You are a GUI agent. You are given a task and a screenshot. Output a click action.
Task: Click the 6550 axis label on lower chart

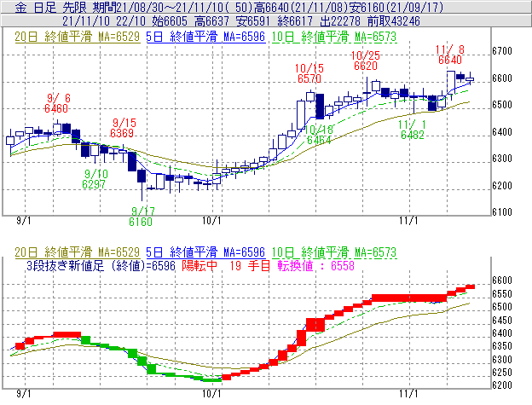click(x=502, y=294)
